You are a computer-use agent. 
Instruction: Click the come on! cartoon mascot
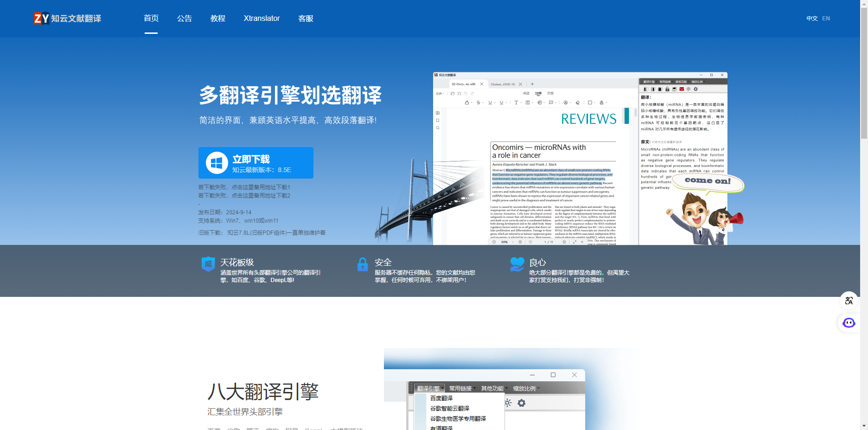[704, 209]
